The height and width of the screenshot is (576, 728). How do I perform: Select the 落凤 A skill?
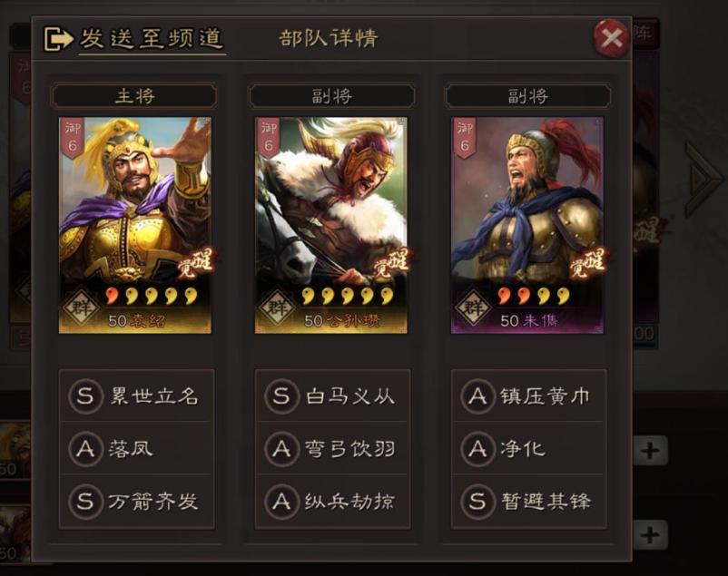136,448
